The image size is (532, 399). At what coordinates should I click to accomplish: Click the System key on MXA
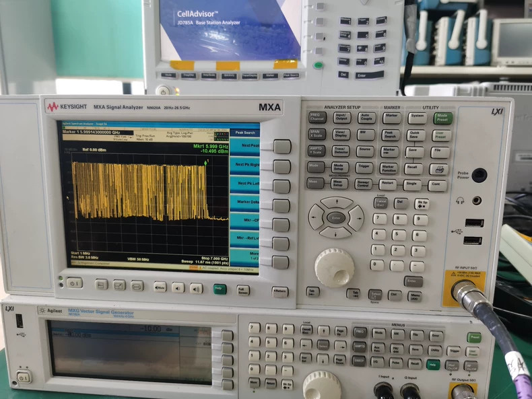click(x=417, y=118)
